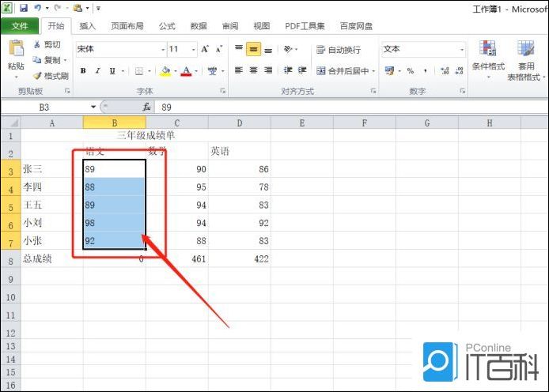Apply fill color bucket icon
Image resolution: width=549 pixels, height=392 pixels.
click(x=165, y=71)
